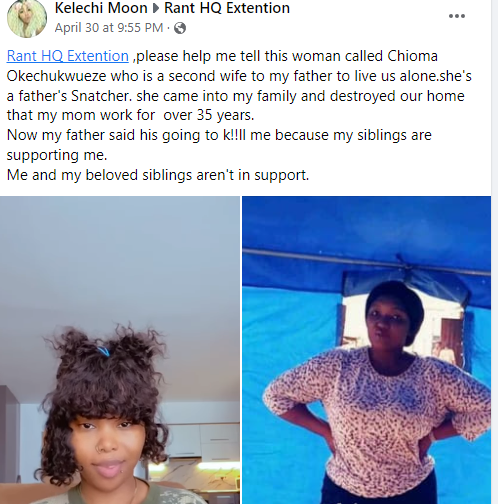Viewport: 498px width, 504px height.
Task: Open the April 30 at 9:55 PM timestamp
Action: click(x=109, y=28)
